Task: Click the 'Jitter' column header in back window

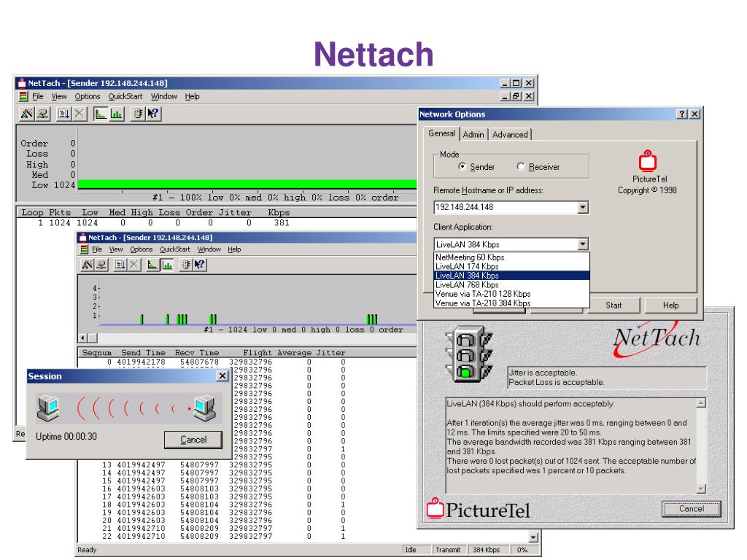Action: 235,213
